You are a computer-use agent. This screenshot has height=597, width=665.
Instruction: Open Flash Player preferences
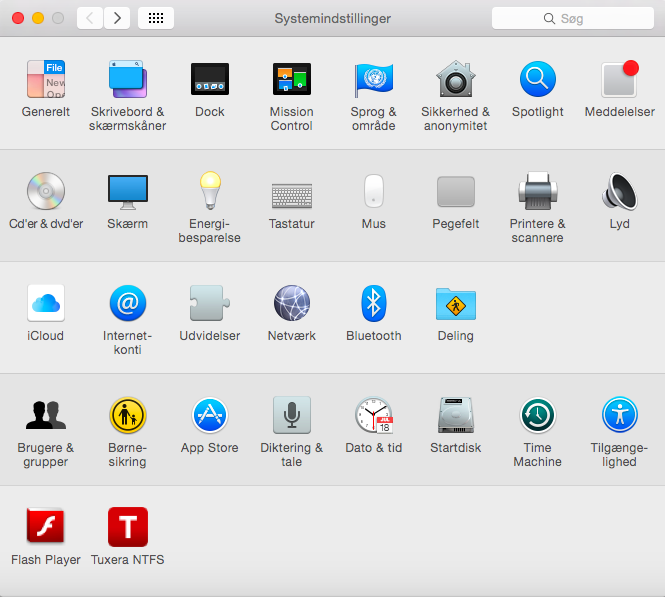(x=46, y=527)
